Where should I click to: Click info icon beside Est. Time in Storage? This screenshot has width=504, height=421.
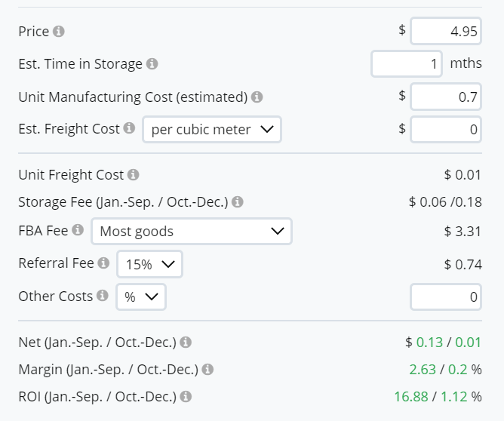tap(152, 64)
